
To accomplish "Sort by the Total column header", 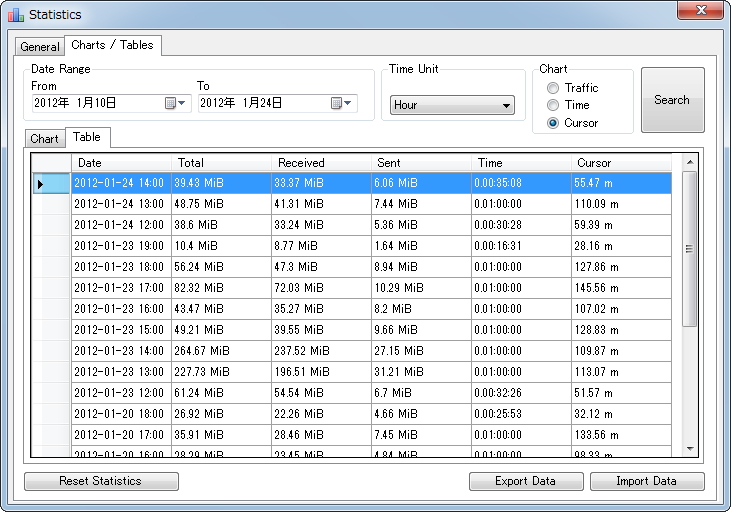I will point(221,163).
